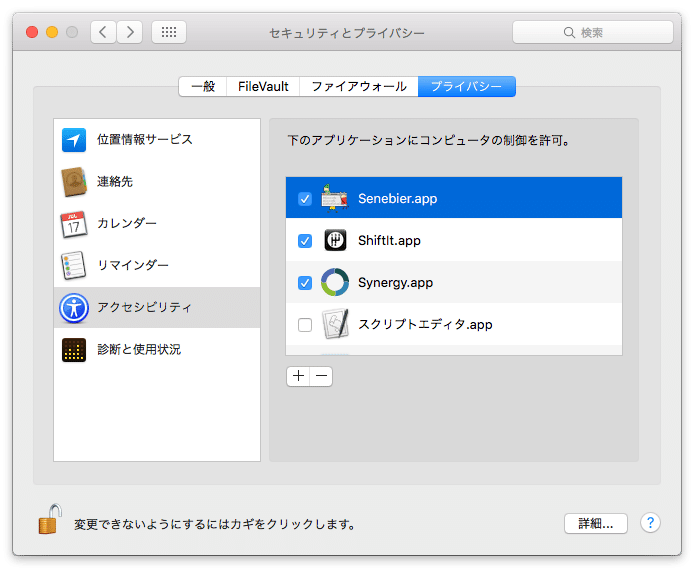
Task: Remove selected app with the minus button
Action: pyautogui.click(x=321, y=376)
